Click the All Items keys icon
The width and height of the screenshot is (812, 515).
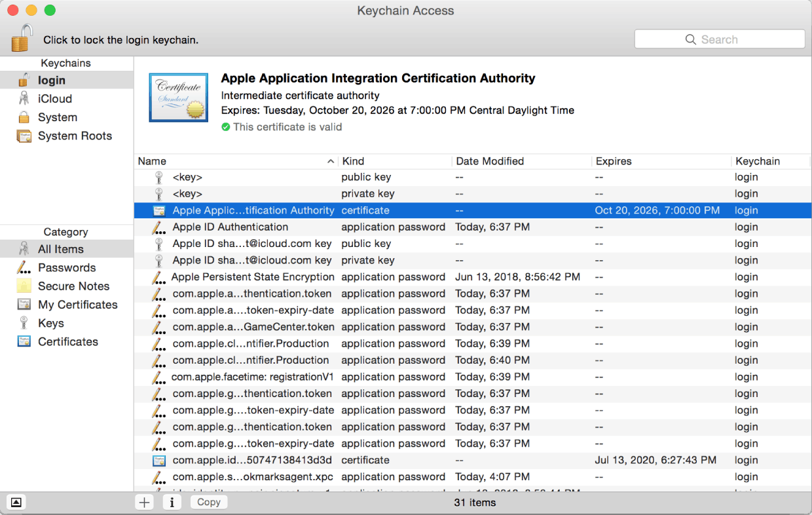tap(24, 249)
